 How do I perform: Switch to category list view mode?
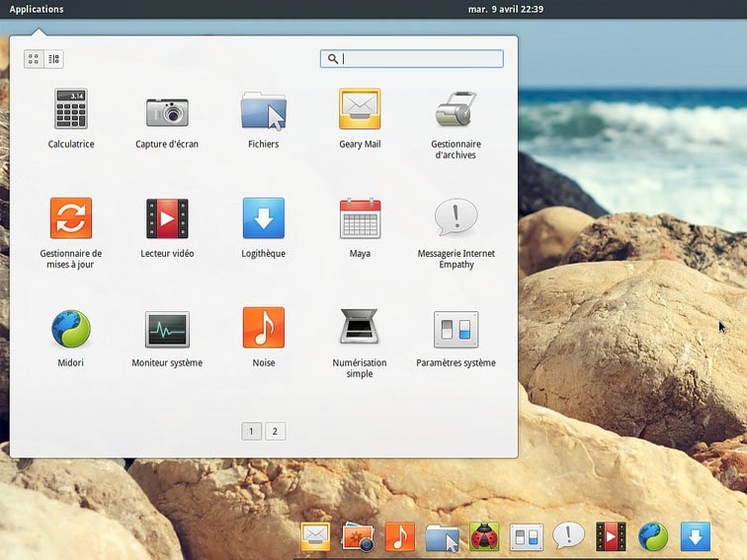(53, 59)
